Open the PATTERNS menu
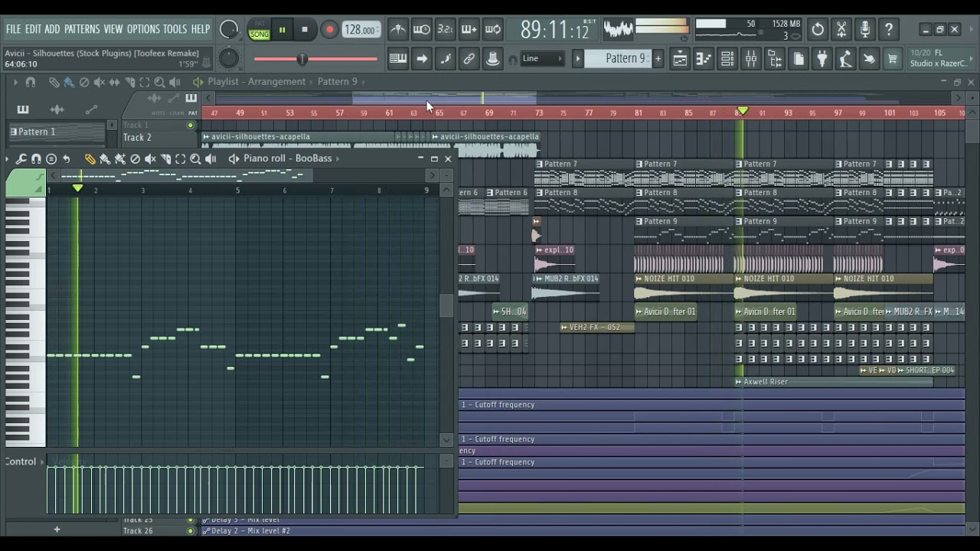 point(82,29)
